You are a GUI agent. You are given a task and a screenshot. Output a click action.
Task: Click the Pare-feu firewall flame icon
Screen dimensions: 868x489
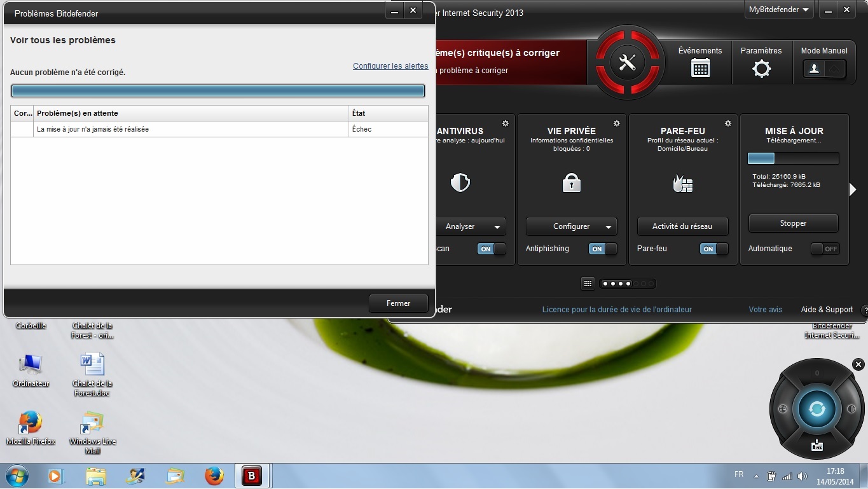click(682, 183)
